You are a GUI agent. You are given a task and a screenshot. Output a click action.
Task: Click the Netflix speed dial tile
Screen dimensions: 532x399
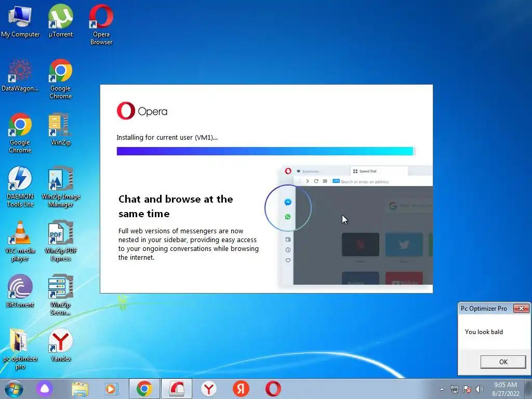tap(361, 244)
